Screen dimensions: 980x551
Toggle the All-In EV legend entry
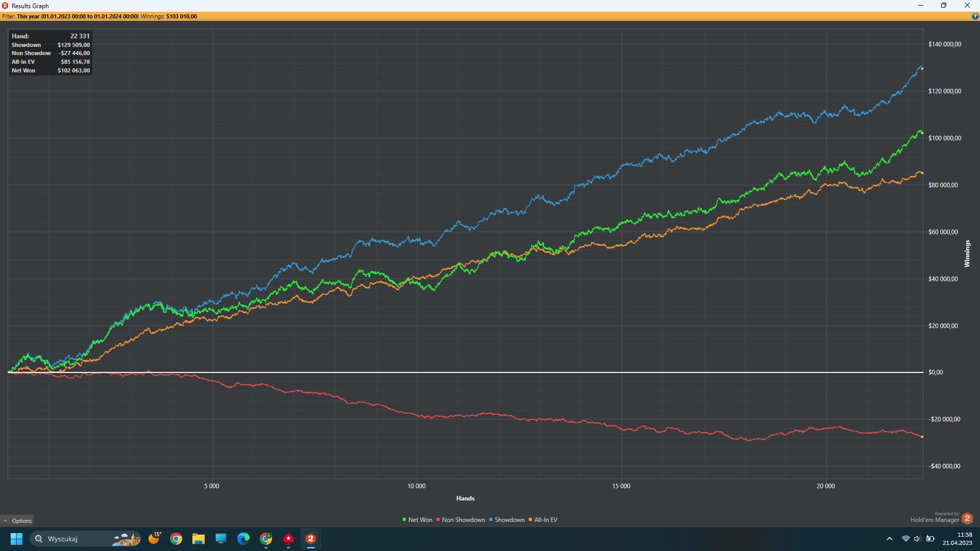(543, 520)
